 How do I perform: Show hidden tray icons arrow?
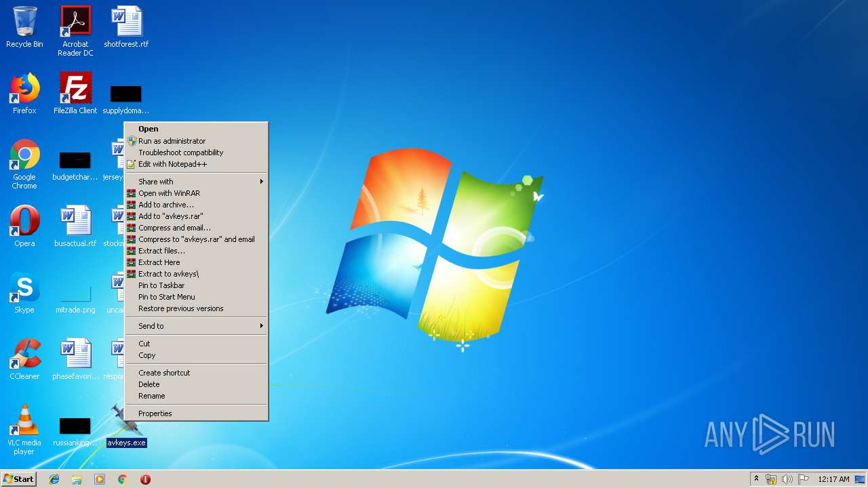[756, 479]
